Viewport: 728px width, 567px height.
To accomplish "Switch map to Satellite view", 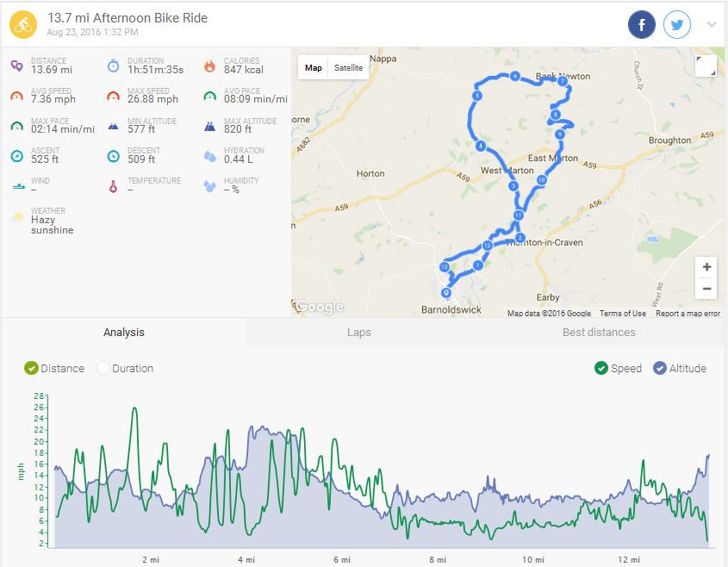I will click(349, 68).
